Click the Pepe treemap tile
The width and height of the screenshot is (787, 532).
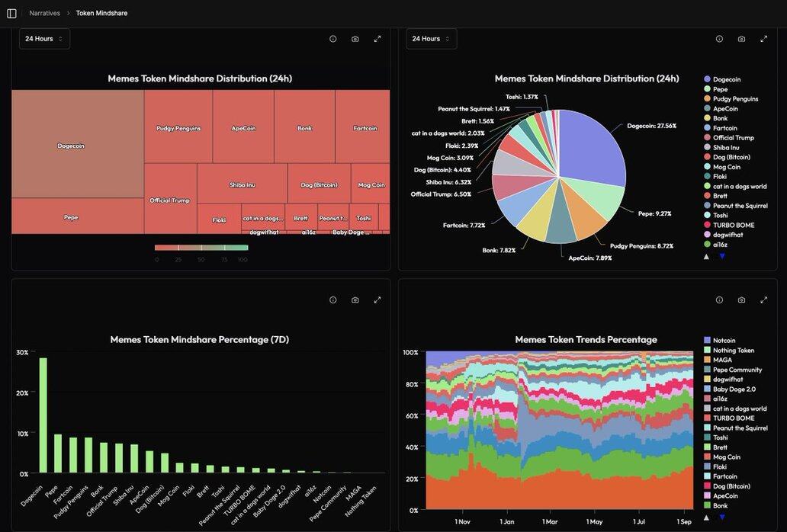pyautogui.click(x=78, y=216)
